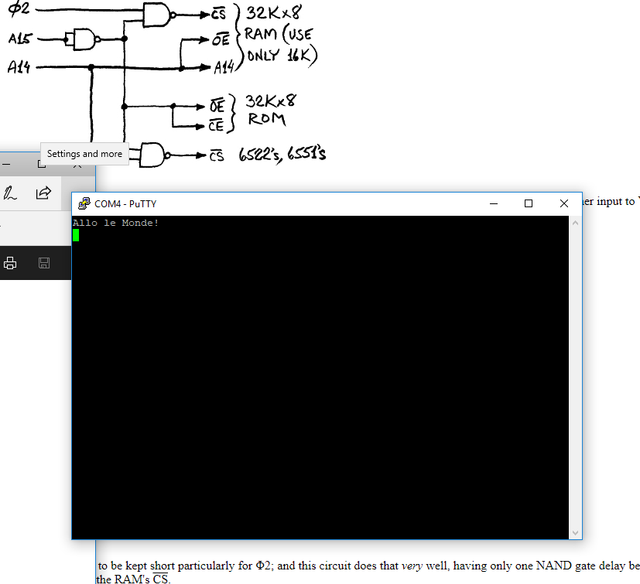Click the Add notes pen icon
The height and width of the screenshot is (584, 640).
pos(10,193)
